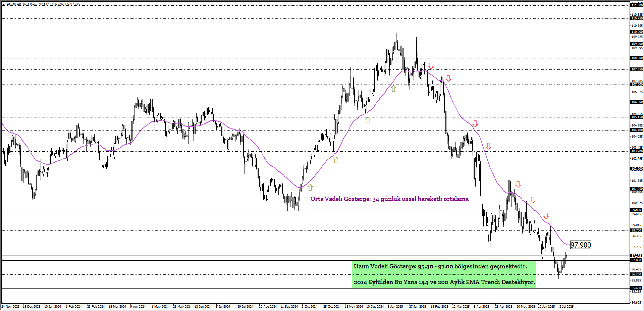This screenshot has width=644, height=311.
Task: Click the 3 Jan 2025 date label
Action: (x=395, y=307)
